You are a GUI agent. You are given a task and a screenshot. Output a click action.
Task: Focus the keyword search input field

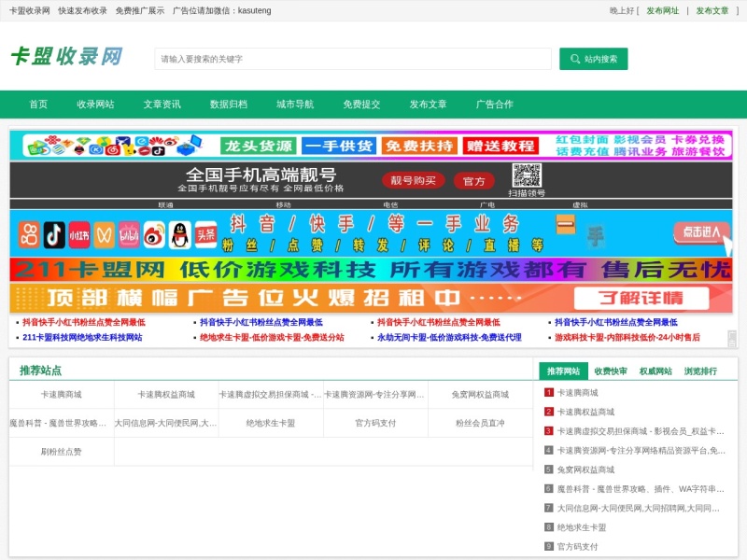point(353,59)
